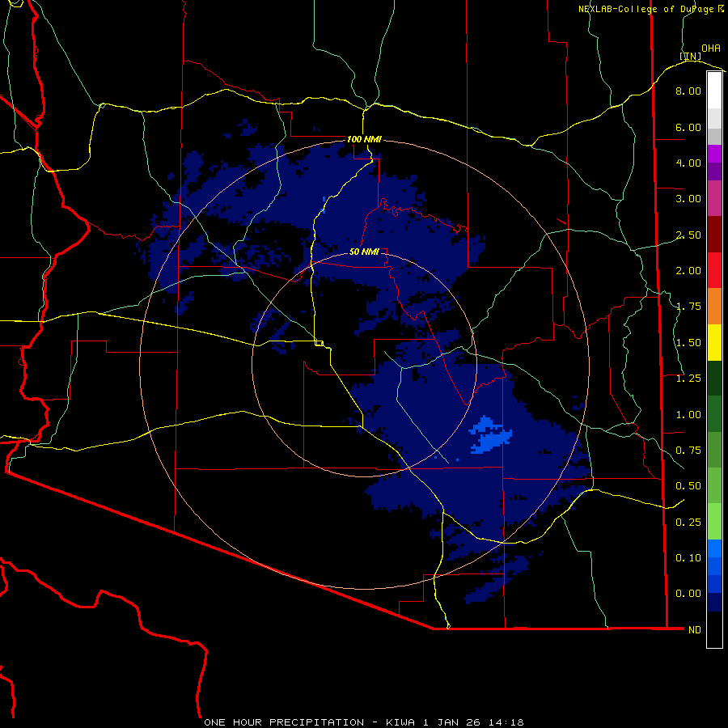This screenshot has height=728, width=728.
Task: Click the 0.75 legend value
Action: pyautogui.click(x=688, y=451)
